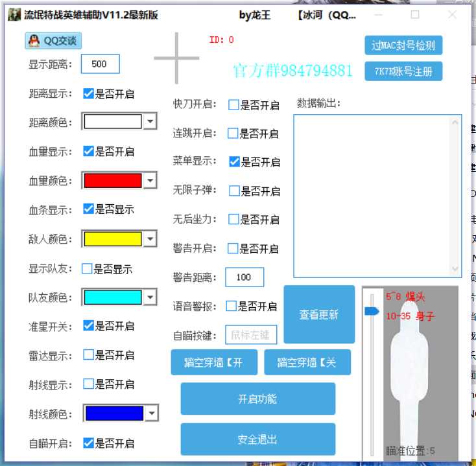Viewport: 476px width, 466px height.
Task: Edit the 显示距离 field showing 500
Action: [x=100, y=64]
